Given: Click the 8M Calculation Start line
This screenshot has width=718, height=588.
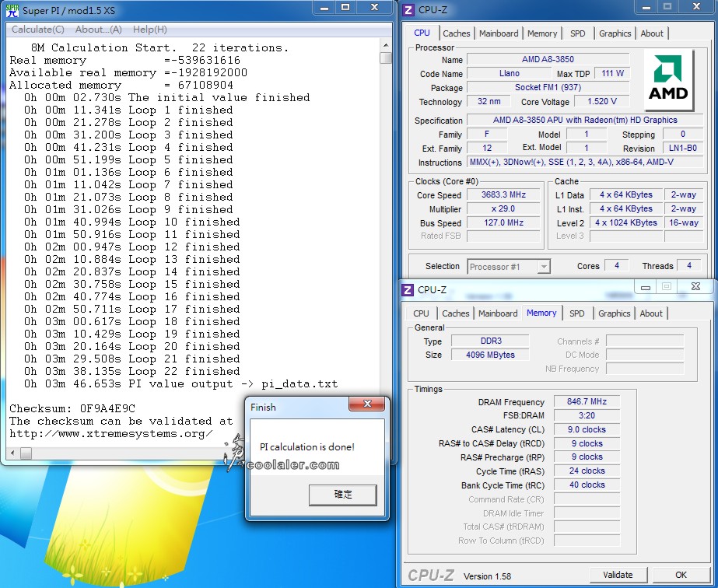Looking at the screenshot, I should tap(159, 47).
